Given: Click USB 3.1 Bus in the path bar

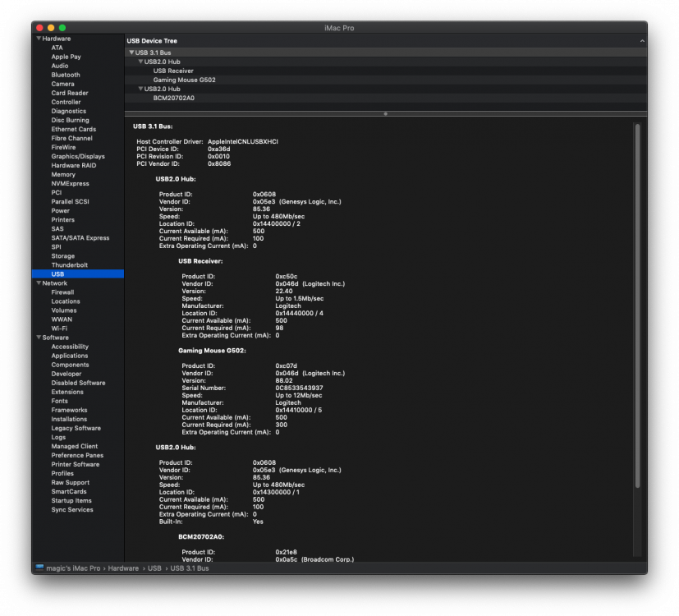Looking at the screenshot, I should point(190,568).
